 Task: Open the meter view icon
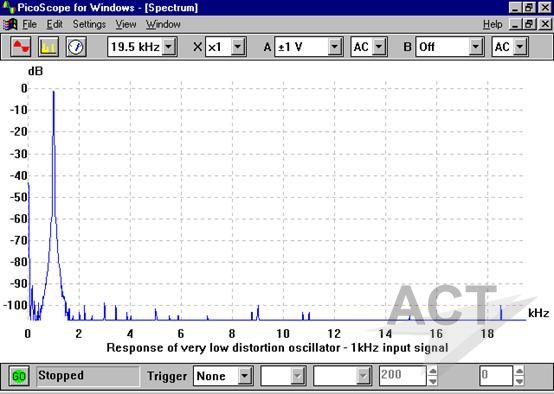click(76, 47)
